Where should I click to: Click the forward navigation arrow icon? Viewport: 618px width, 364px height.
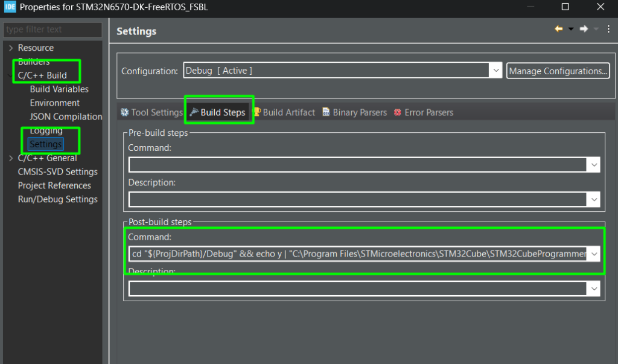(x=584, y=29)
